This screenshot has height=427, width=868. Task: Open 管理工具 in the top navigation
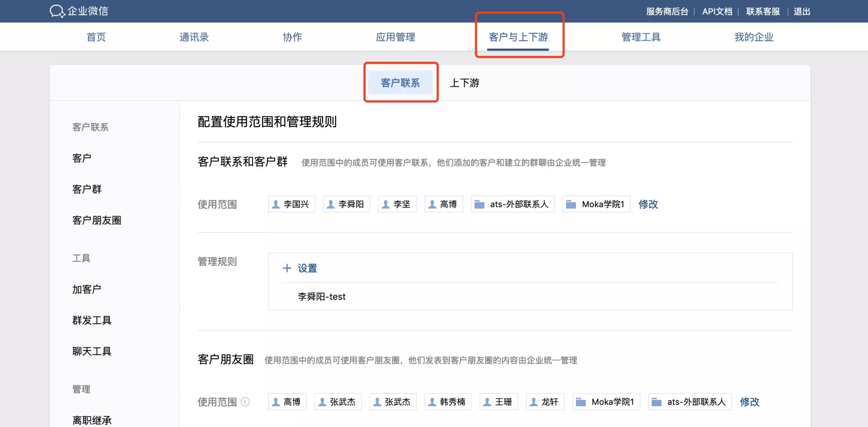click(x=641, y=37)
